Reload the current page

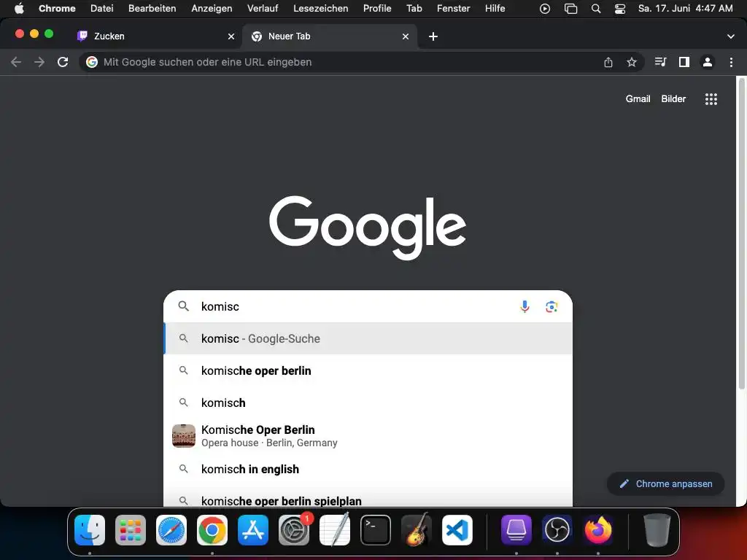click(63, 62)
